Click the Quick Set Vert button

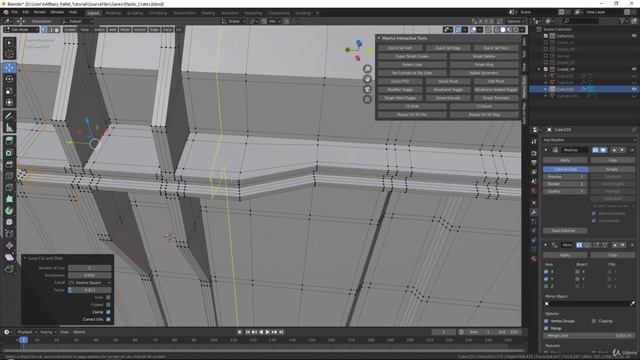click(400, 48)
